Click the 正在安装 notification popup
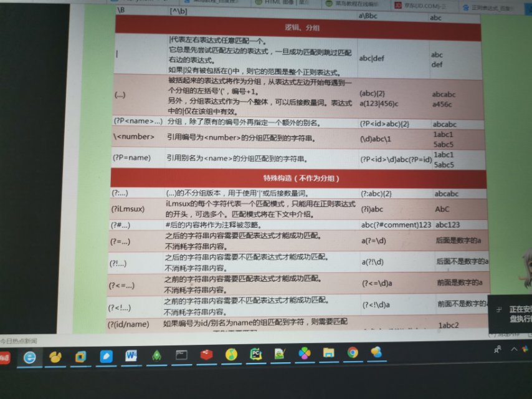 510,314
